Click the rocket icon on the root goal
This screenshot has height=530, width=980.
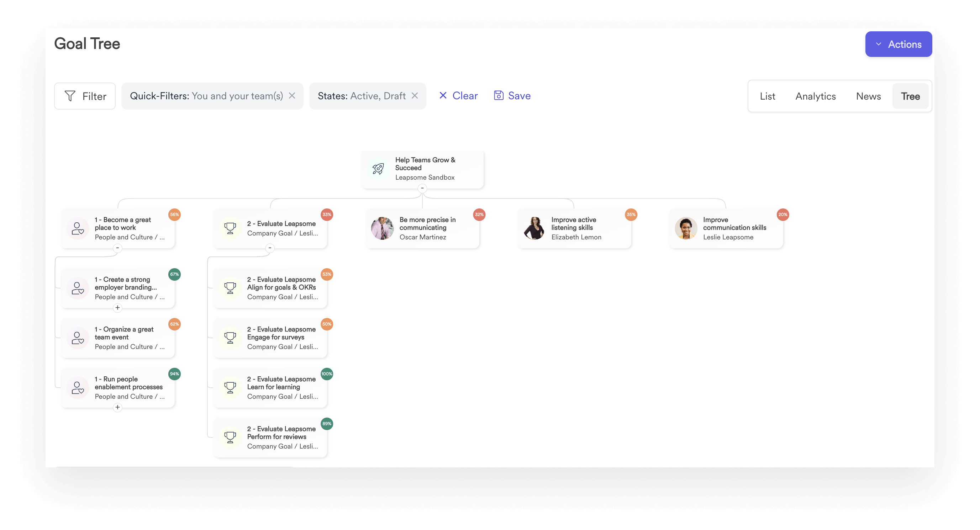378,169
